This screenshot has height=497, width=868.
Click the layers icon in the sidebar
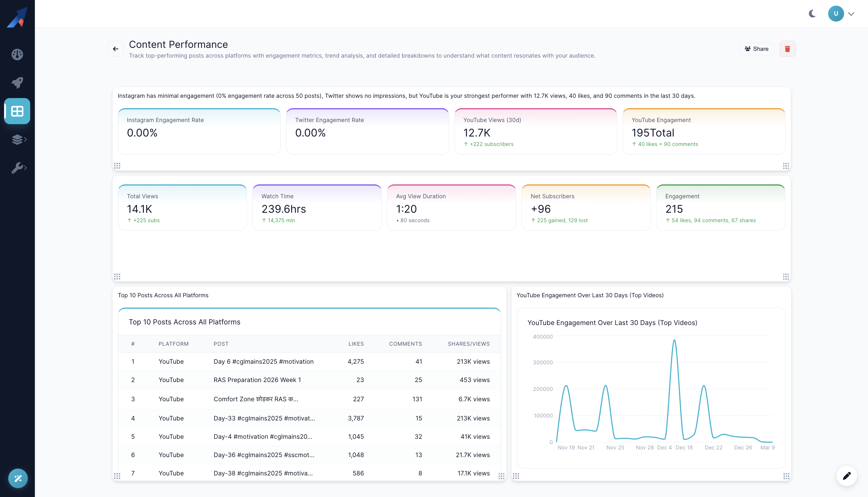click(17, 139)
